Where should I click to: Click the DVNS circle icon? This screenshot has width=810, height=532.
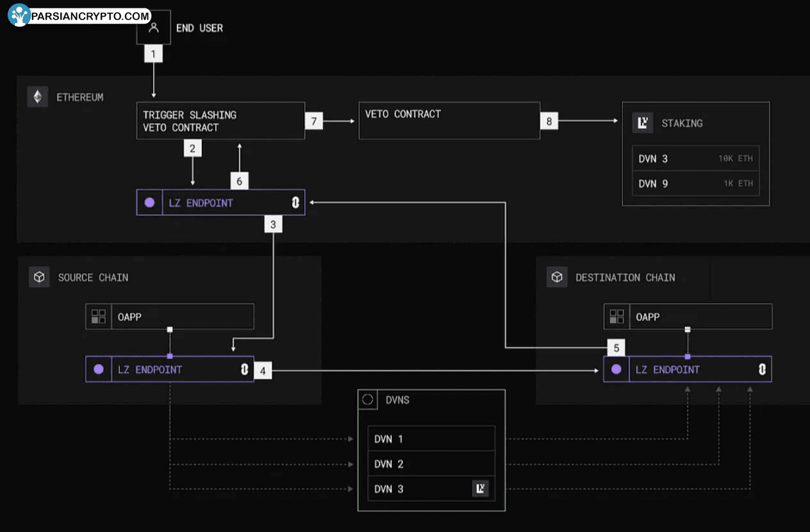[368, 400]
